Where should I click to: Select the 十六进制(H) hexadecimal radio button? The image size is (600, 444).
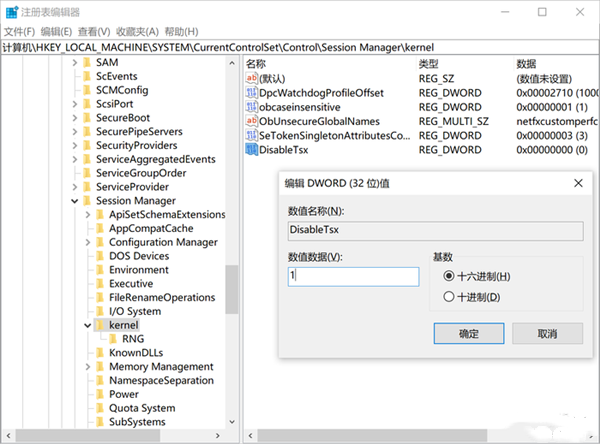[449, 276]
